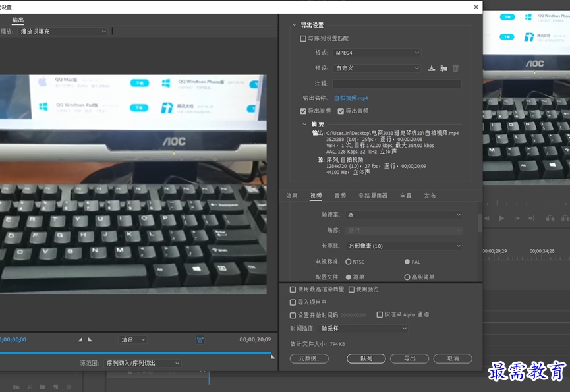Viewport: 570px width, 392px height.
Task: Switch to the 效果 tab
Action: click(x=291, y=196)
